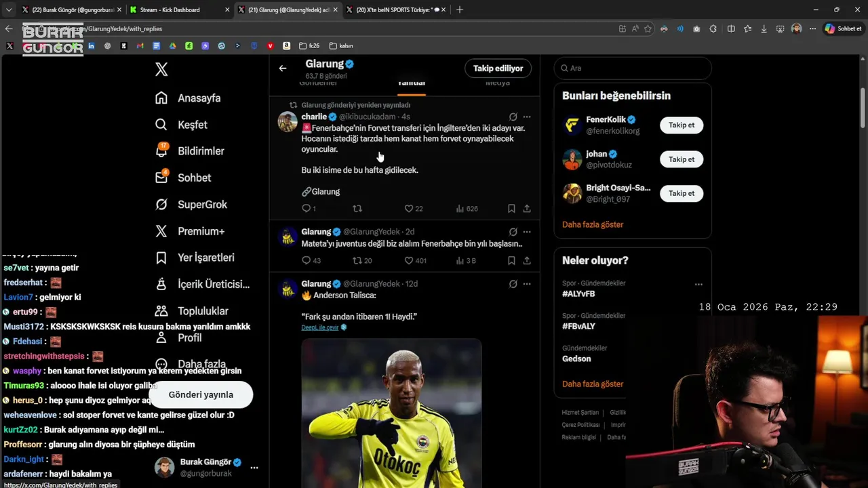Open trend #FBvALY

pos(578,326)
